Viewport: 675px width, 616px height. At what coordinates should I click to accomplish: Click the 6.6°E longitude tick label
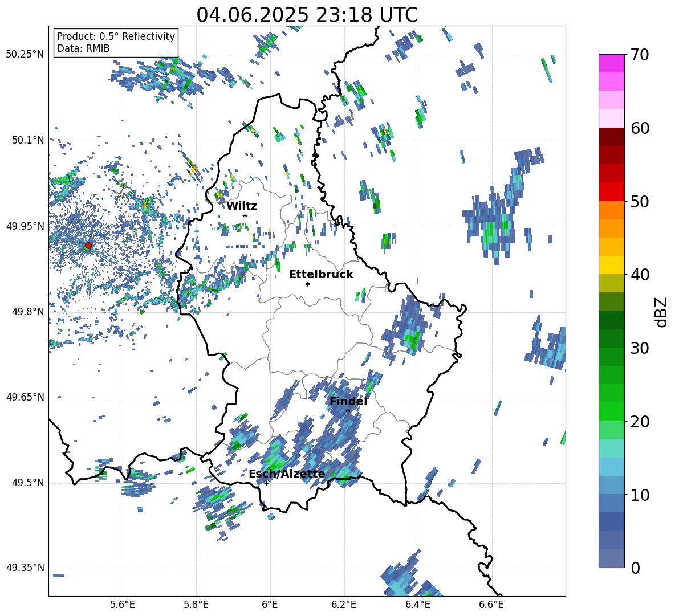(x=491, y=605)
